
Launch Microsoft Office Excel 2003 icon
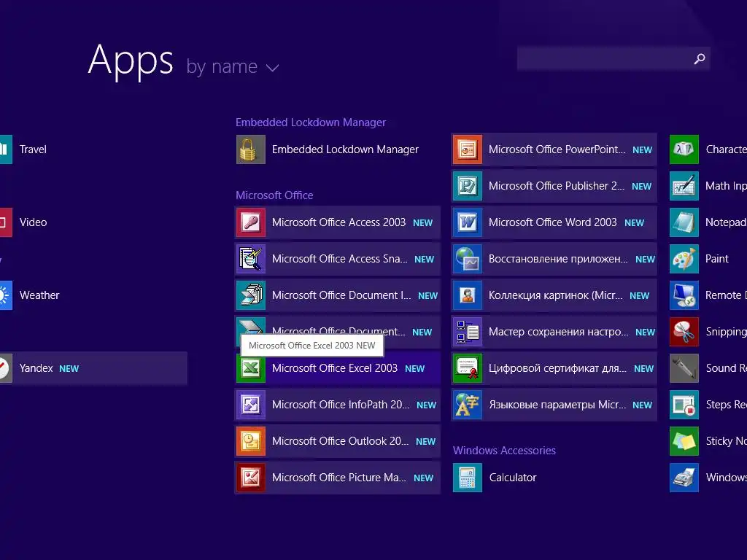pyautogui.click(x=251, y=368)
